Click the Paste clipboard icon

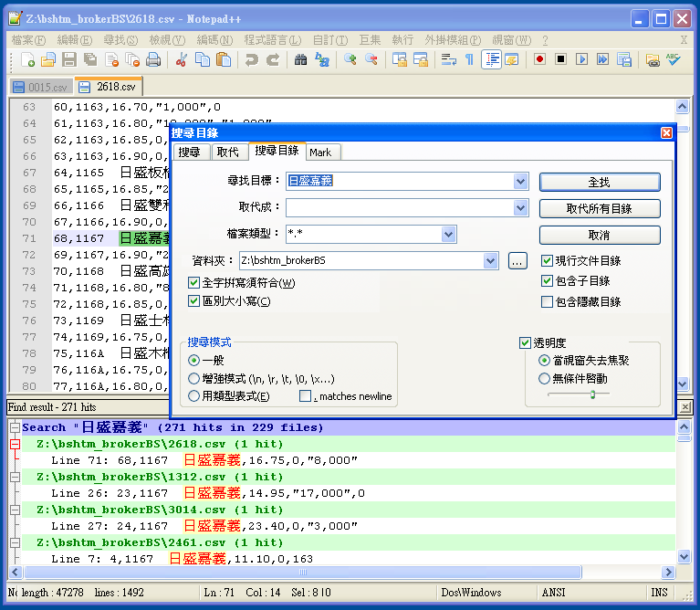[x=224, y=60]
